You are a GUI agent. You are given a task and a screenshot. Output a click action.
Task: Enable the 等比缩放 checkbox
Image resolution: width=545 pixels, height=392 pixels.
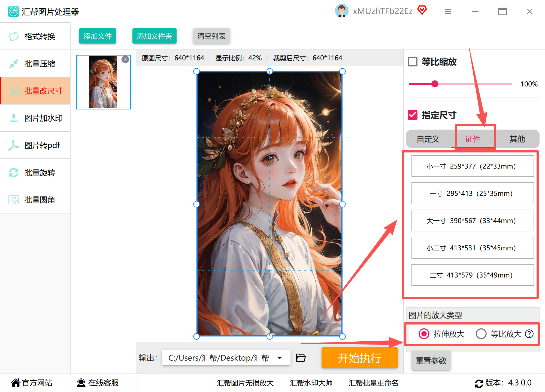[x=413, y=62]
